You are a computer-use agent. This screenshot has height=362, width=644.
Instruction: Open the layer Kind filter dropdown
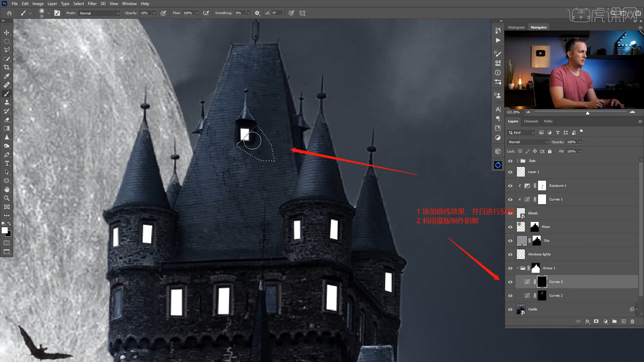(521, 133)
